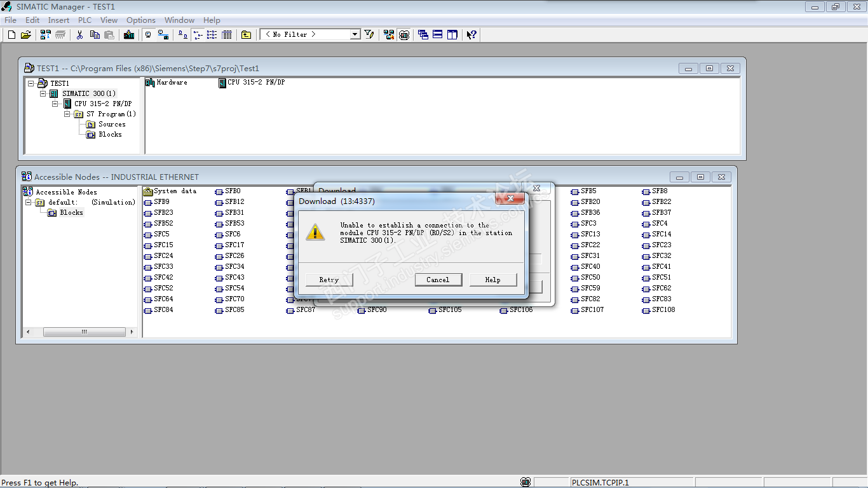Copy the selection using the Copy icon

point(95,35)
